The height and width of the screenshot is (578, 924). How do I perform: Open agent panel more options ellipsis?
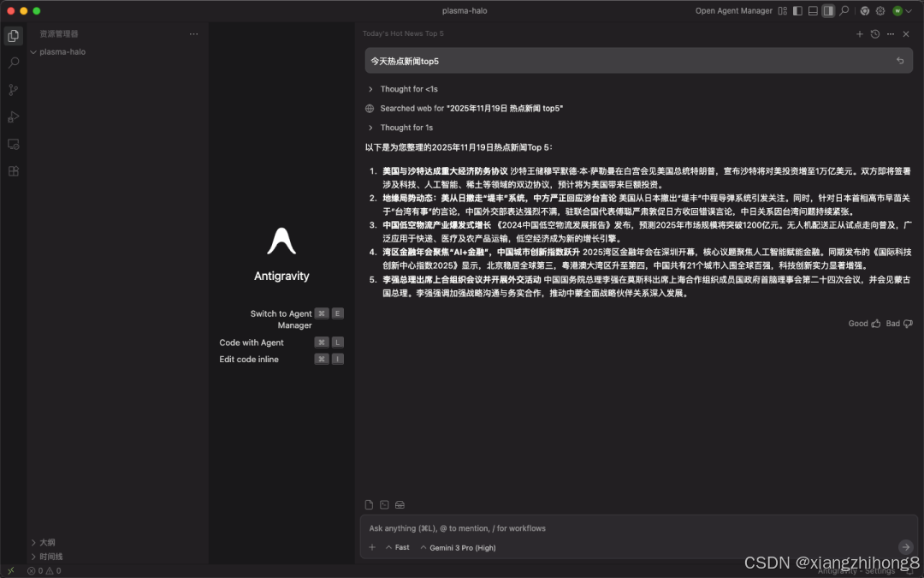891,34
